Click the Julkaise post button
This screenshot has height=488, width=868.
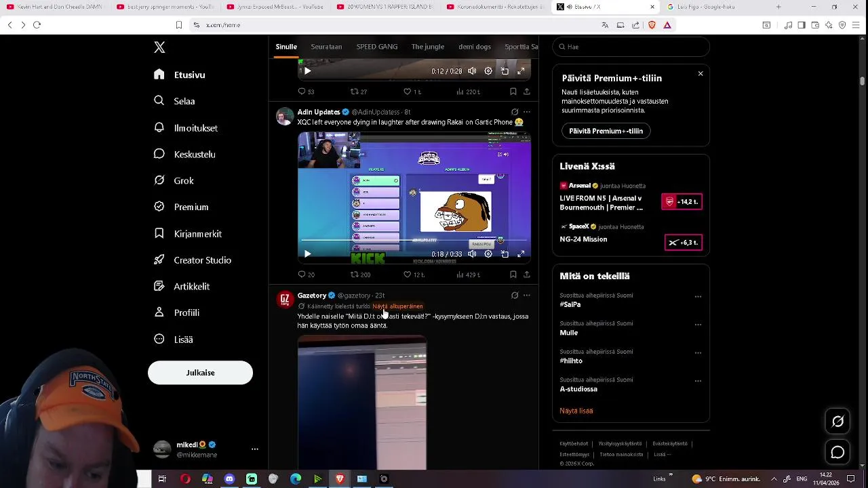point(200,373)
